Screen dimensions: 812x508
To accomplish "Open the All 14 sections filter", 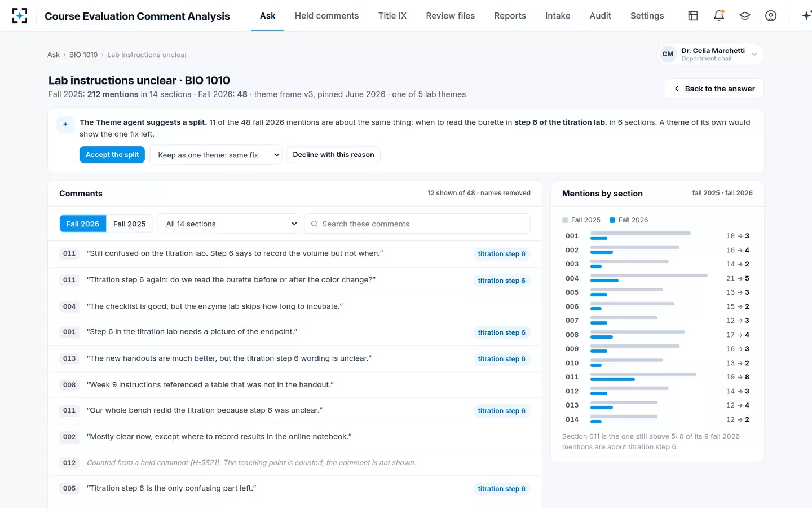I will pos(228,224).
